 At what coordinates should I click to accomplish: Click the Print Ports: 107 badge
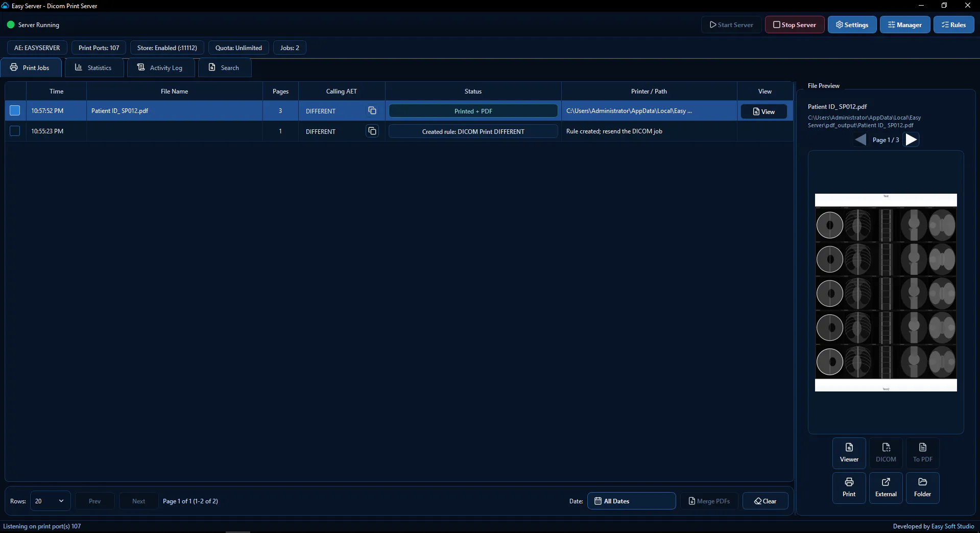99,48
